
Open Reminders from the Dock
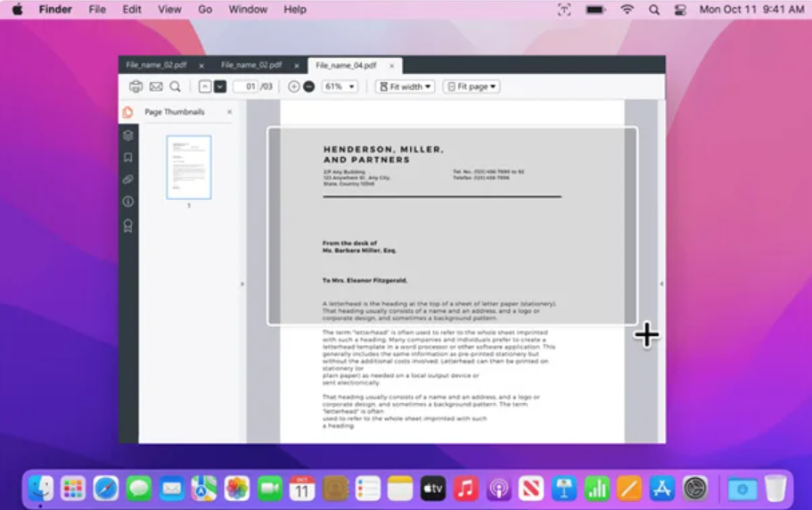click(368, 489)
